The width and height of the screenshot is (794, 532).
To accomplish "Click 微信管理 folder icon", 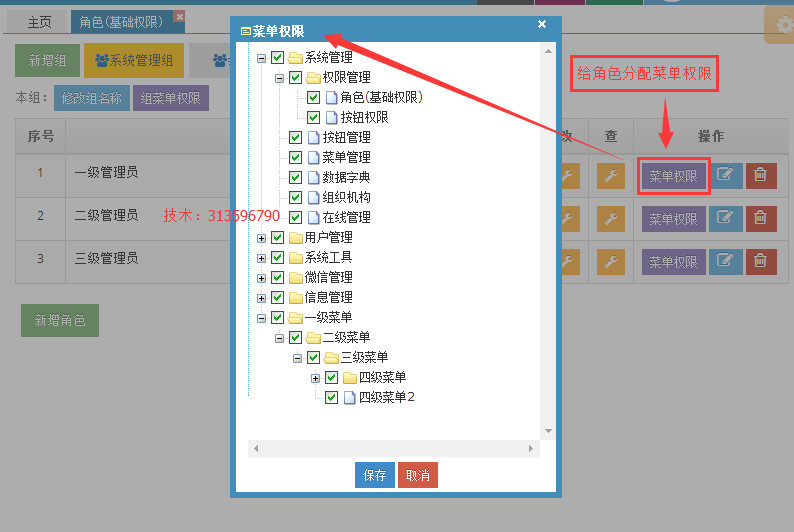I will click(295, 277).
